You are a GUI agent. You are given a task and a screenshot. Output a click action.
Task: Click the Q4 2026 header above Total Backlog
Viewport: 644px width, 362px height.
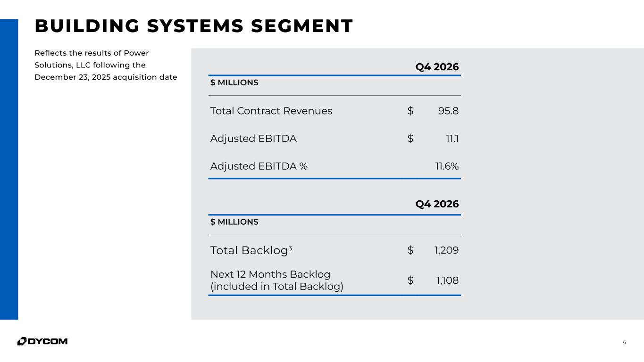[x=436, y=204]
